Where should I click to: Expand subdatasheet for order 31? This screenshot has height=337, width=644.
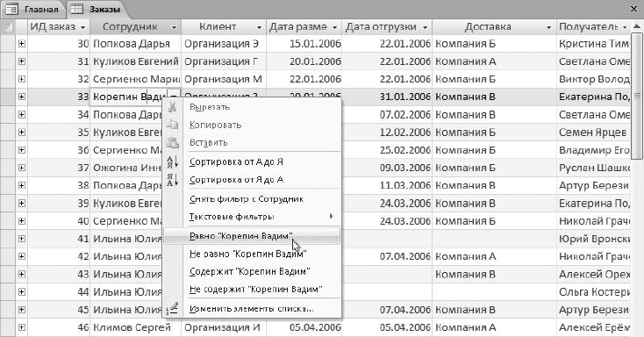coord(22,61)
